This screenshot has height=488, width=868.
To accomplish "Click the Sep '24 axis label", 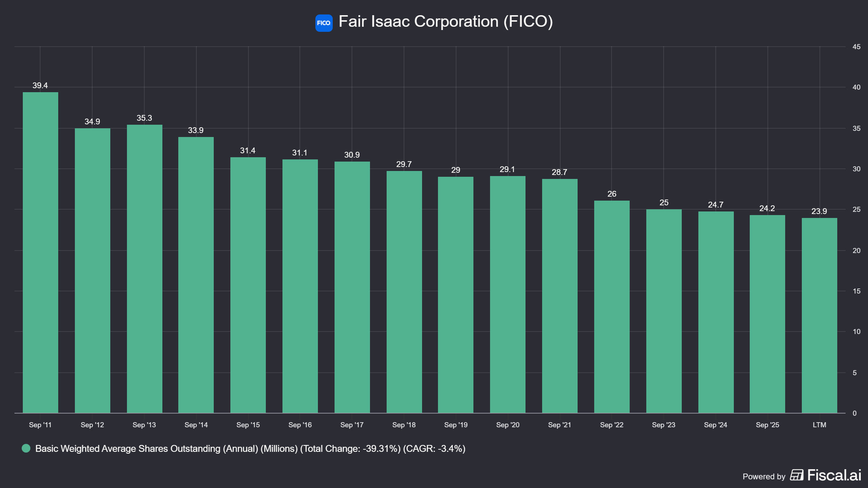I will [715, 425].
